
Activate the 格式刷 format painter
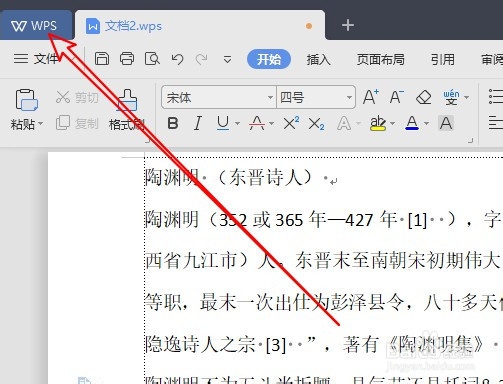[x=127, y=110]
